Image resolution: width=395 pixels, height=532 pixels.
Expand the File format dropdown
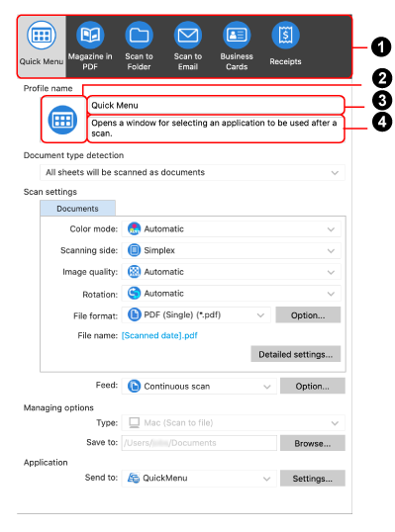tap(196, 314)
